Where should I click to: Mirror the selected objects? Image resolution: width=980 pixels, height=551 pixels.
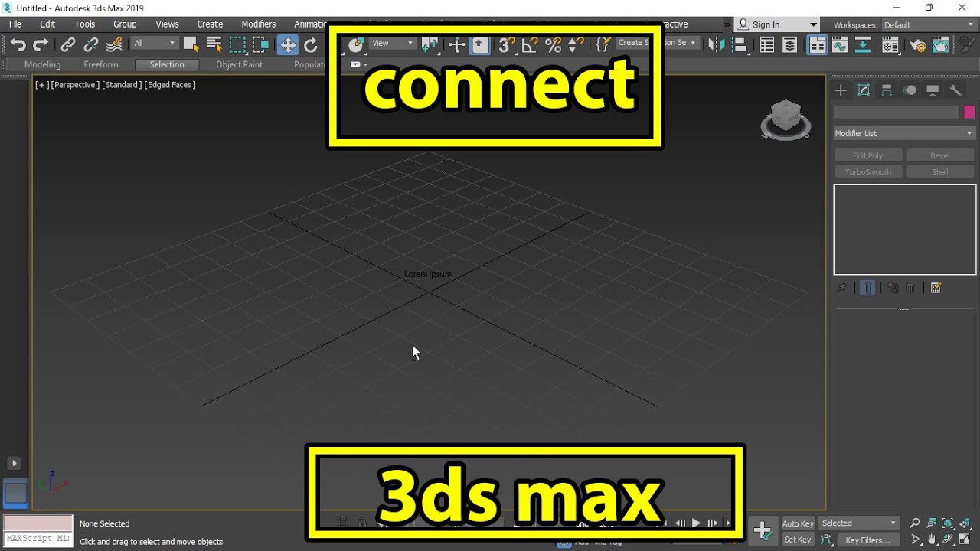pyautogui.click(x=717, y=44)
